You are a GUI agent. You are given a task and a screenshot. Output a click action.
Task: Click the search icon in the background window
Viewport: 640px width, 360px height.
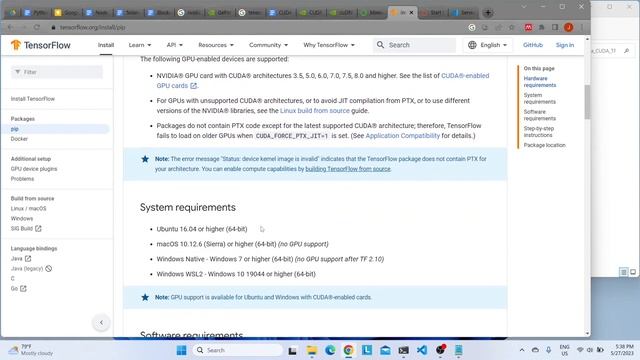(x=627, y=51)
